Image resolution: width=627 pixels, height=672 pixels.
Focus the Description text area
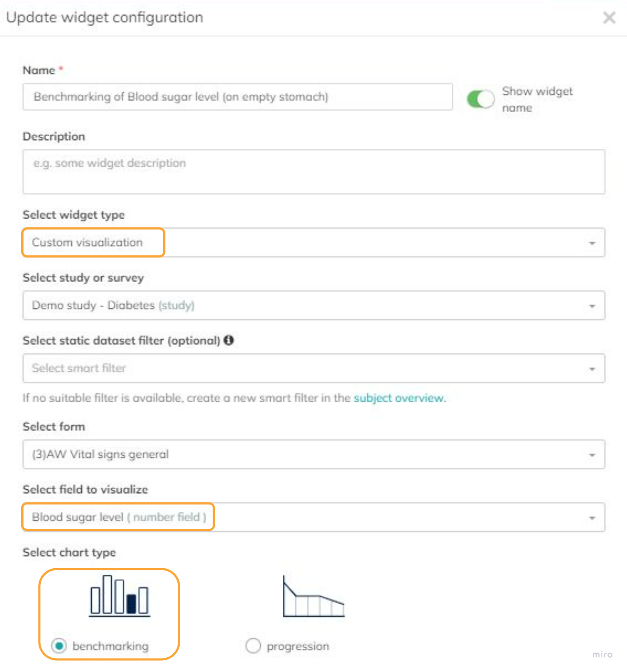coord(313,172)
